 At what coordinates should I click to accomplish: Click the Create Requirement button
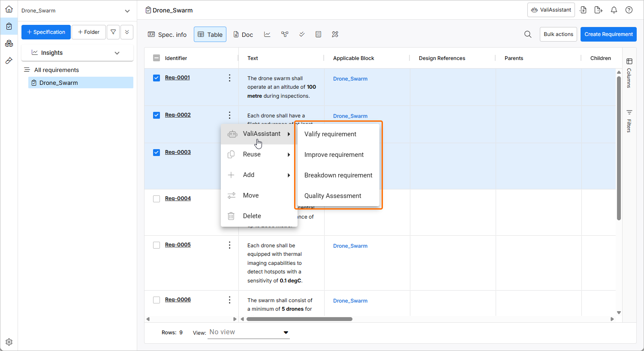coord(608,34)
